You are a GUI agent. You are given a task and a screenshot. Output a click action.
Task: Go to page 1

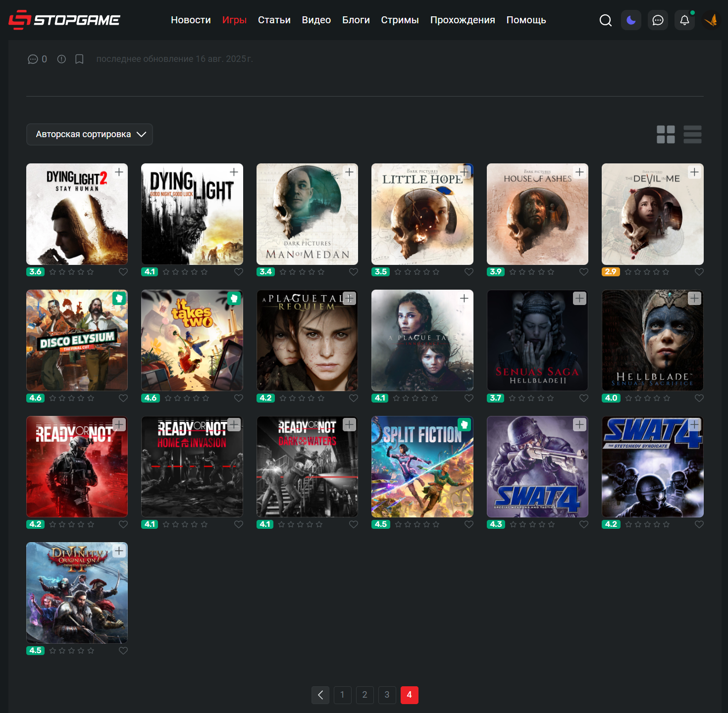click(343, 695)
